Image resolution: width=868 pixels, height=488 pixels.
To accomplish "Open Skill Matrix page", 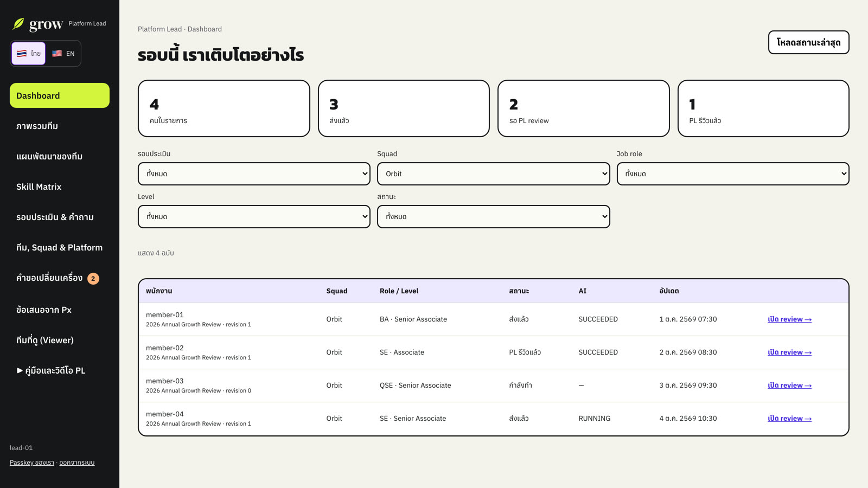I will (x=60, y=187).
